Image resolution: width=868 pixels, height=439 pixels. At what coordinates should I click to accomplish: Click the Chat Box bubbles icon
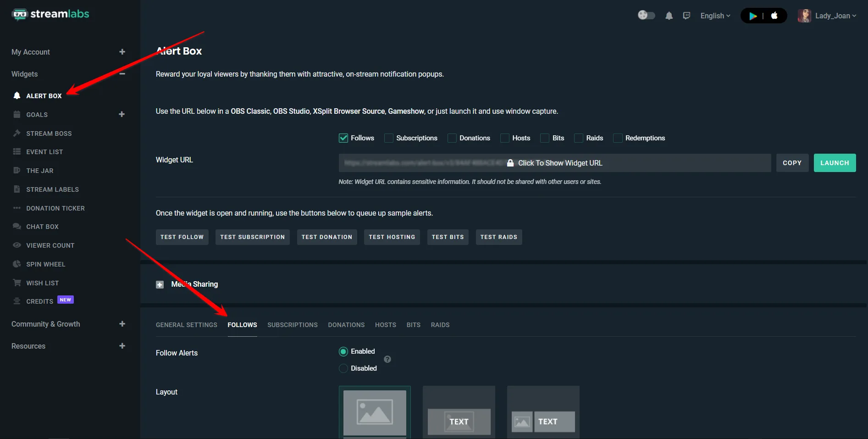(x=17, y=226)
